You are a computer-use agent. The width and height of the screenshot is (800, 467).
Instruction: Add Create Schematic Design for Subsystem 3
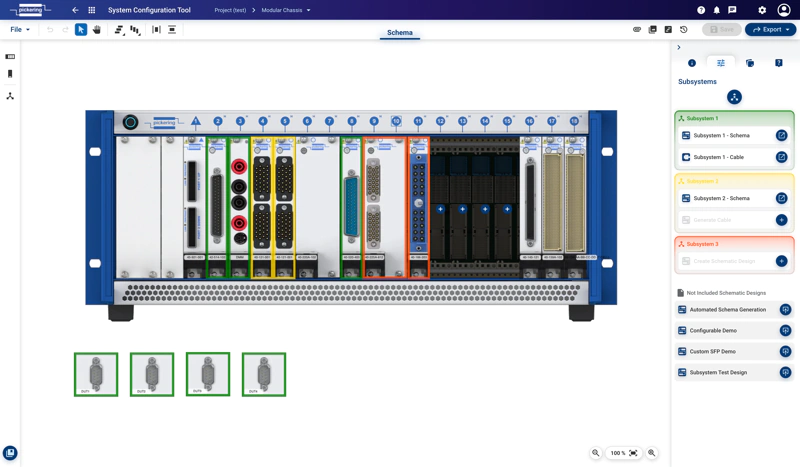coord(781,261)
